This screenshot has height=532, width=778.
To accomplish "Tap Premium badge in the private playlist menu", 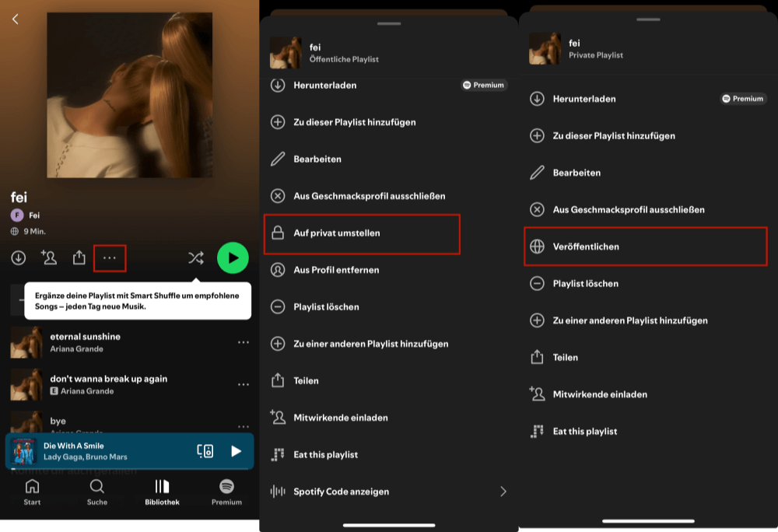I will pyautogui.click(x=743, y=99).
